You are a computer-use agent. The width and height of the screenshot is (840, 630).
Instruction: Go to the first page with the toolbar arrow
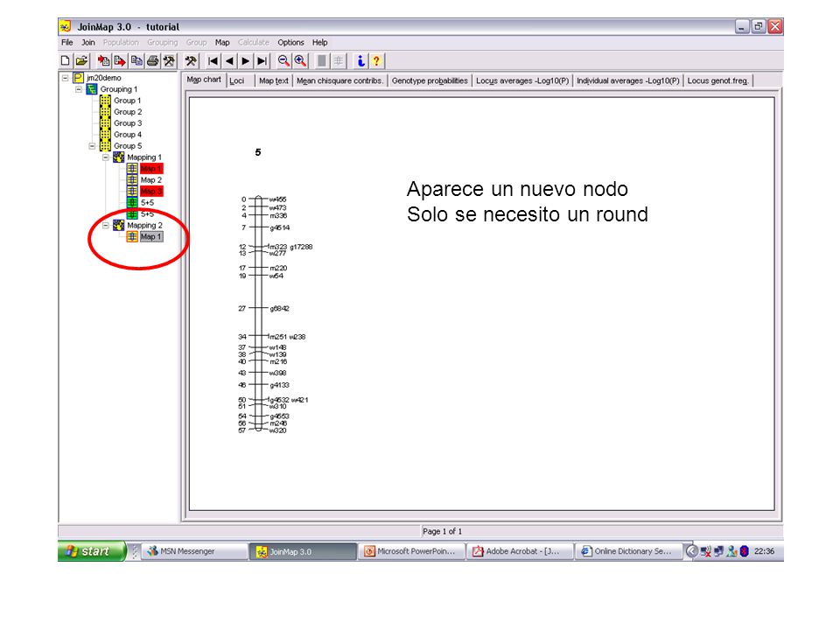[213, 61]
